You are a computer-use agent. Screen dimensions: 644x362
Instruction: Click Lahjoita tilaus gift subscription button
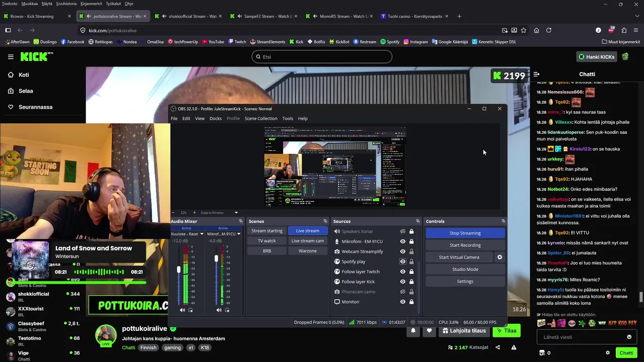pos(464,331)
